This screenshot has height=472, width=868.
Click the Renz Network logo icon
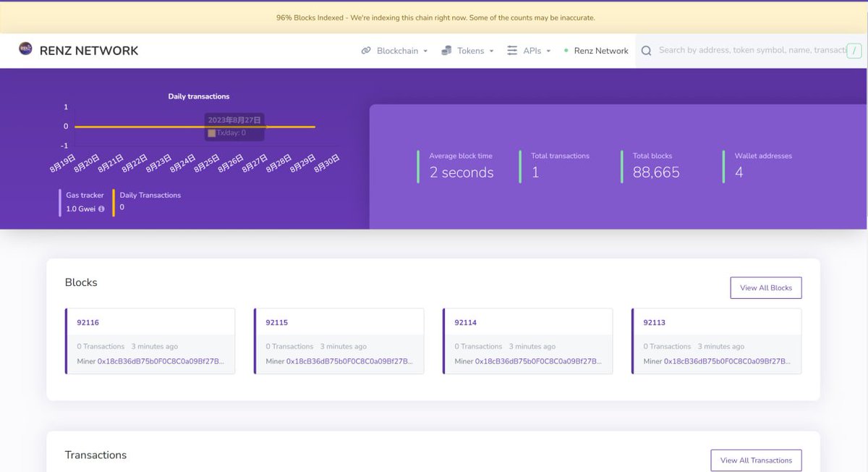pos(25,49)
